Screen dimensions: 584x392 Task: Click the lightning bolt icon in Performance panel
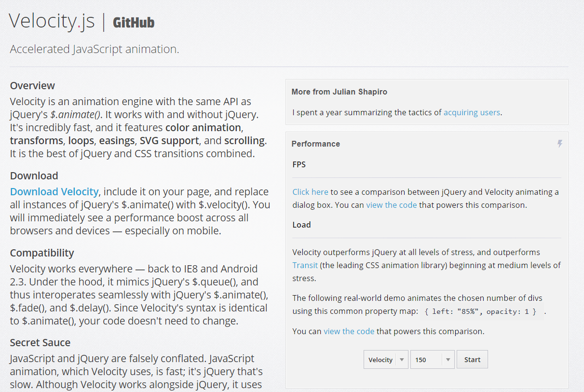click(560, 144)
